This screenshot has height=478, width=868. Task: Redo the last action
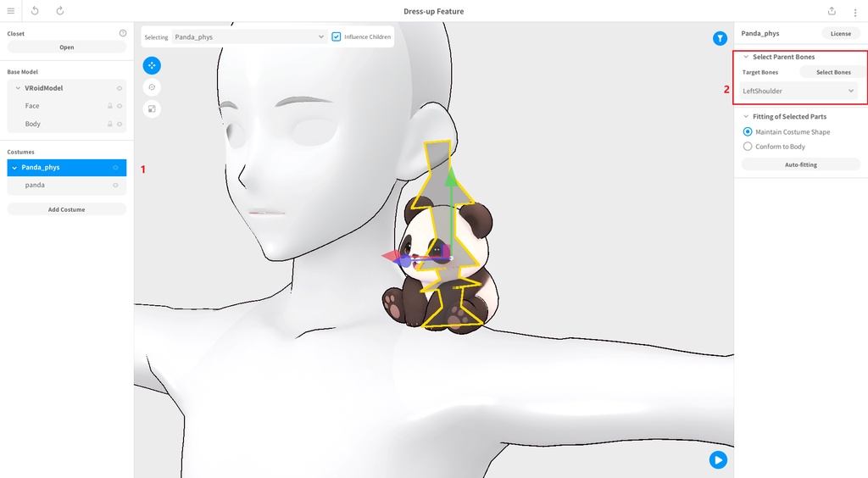click(60, 11)
